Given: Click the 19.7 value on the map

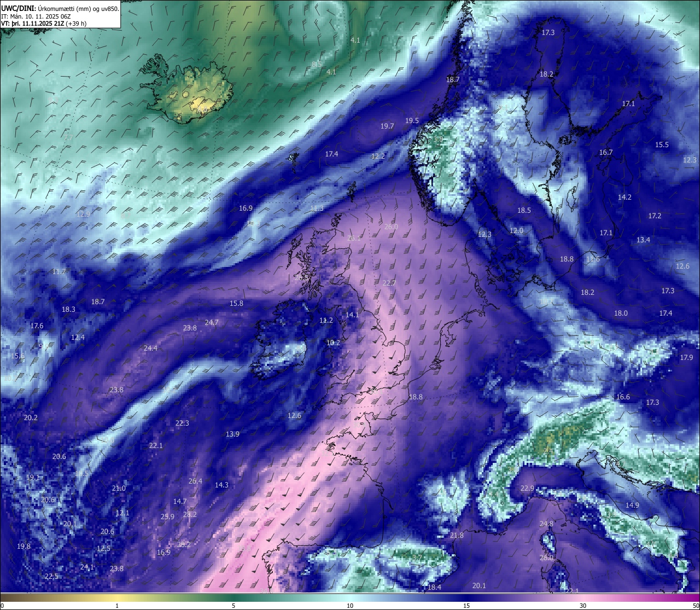Looking at the screenshot, I should coord(387,126).
